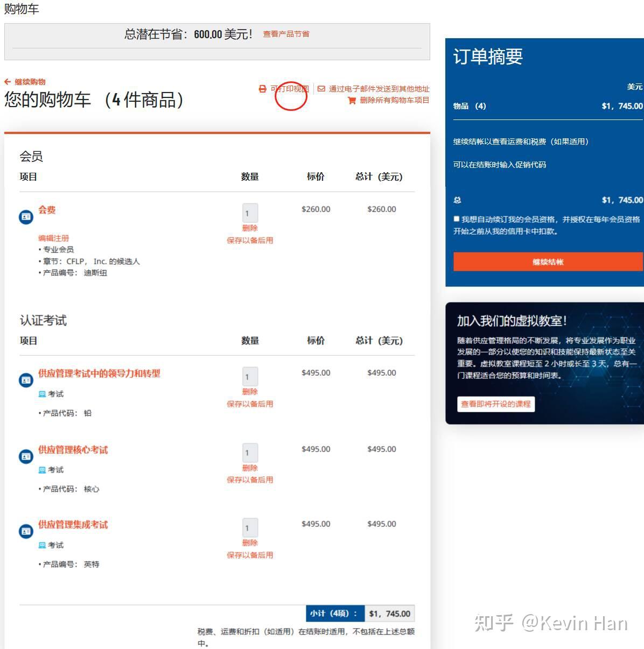
Task: Delete the leadership and transformation exam item
Action: coord(250,392)
